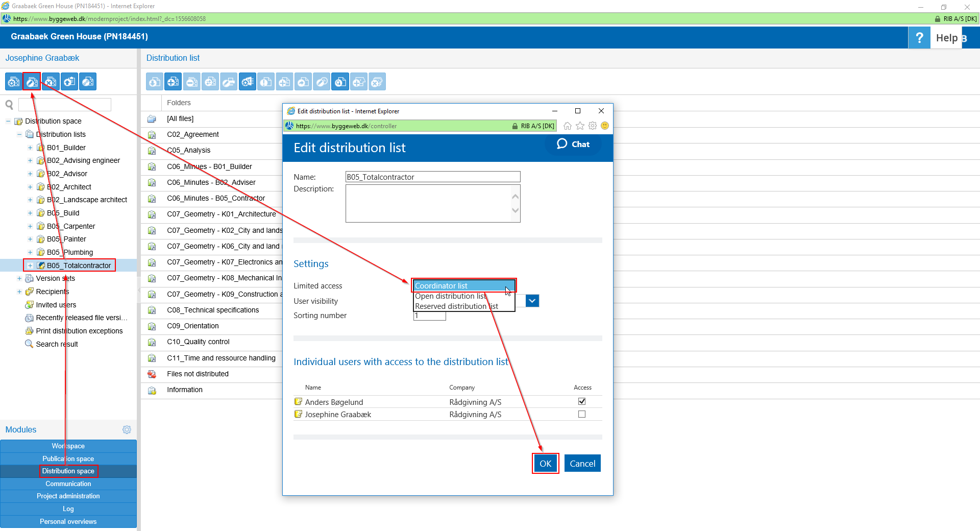Click the Sorting number input field
The image size is (980, 531).
[x=429, y=316]
